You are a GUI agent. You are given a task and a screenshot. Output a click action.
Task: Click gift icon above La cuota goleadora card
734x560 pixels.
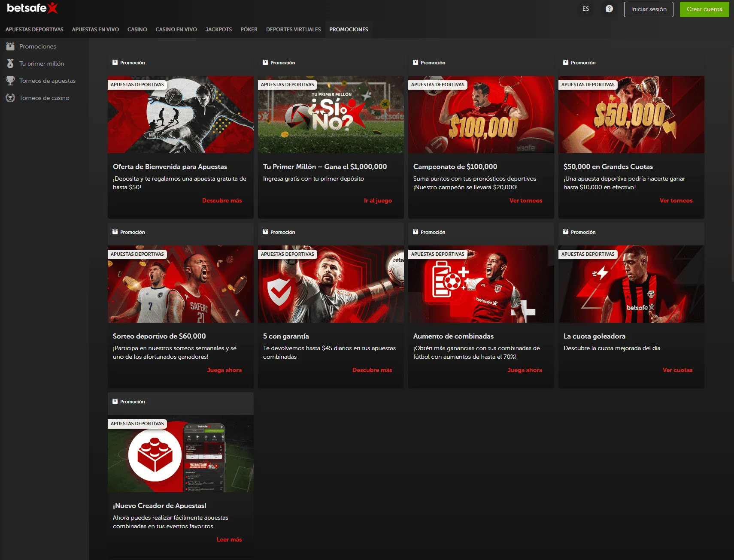[x=566, y=232]
